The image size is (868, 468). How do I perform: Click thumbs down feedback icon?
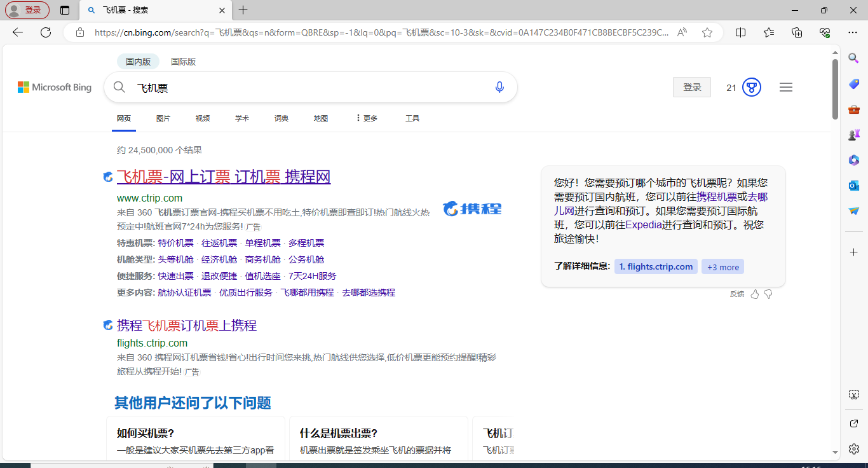pyautogui.click(x=768, y=294)
